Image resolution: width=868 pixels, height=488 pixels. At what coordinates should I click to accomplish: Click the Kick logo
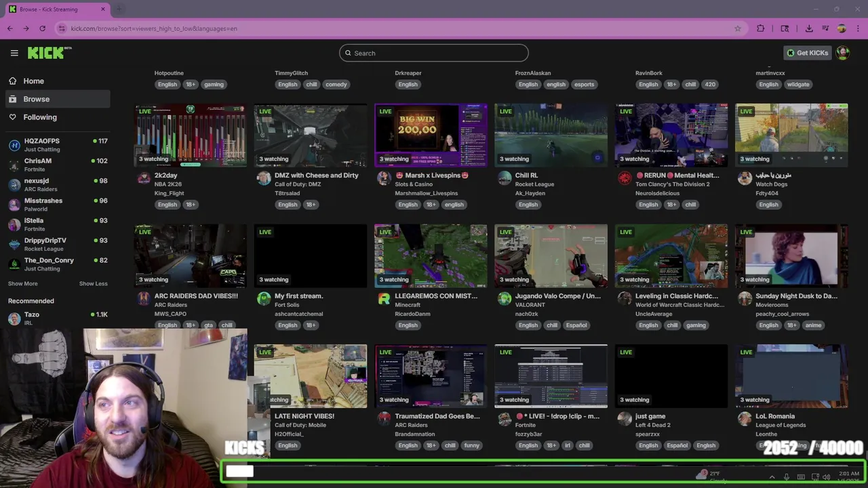(x=50, y=53)
